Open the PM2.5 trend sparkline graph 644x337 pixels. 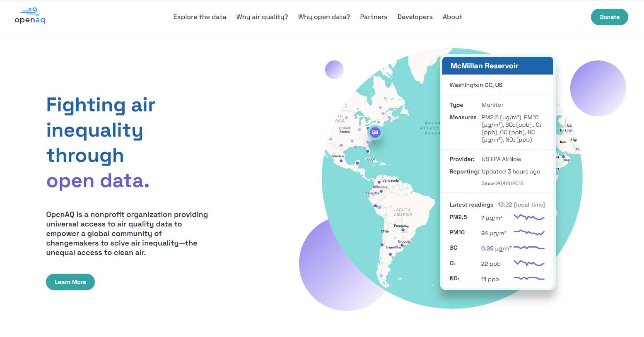click(529, 217)
